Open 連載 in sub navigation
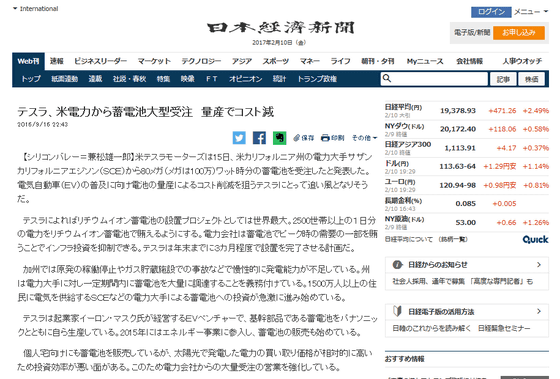Viewport: 560px width, 379px height. (95, 79)
